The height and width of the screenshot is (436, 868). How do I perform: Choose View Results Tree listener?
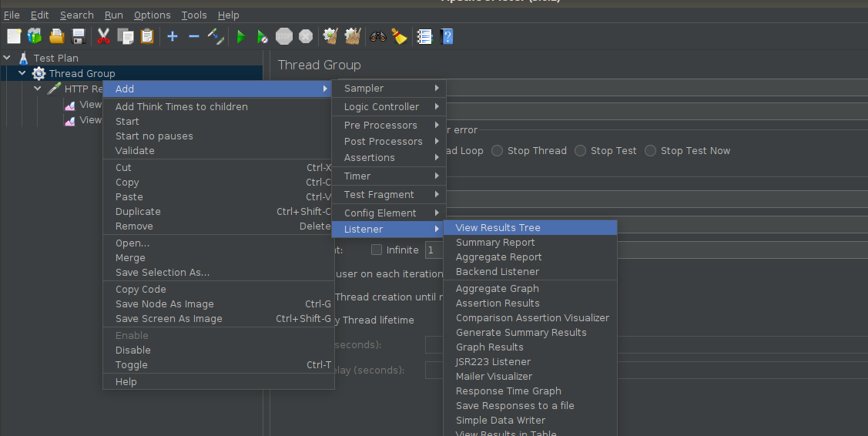531,228
